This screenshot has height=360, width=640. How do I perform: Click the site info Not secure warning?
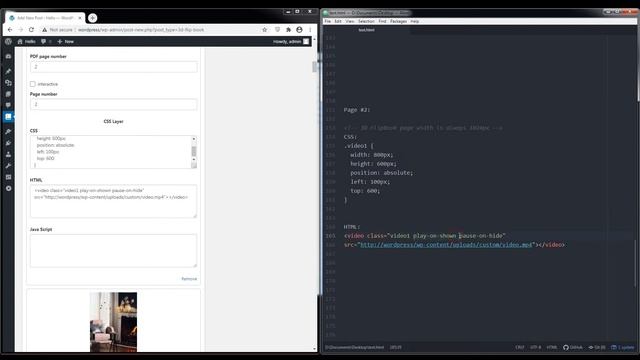(x=57, y=30)
